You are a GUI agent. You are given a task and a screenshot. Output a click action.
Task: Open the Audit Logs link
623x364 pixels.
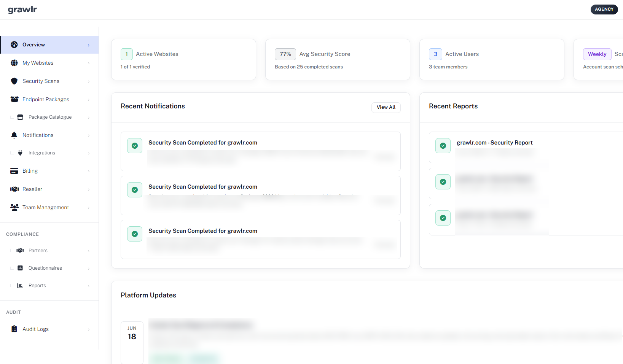point(49,329)
